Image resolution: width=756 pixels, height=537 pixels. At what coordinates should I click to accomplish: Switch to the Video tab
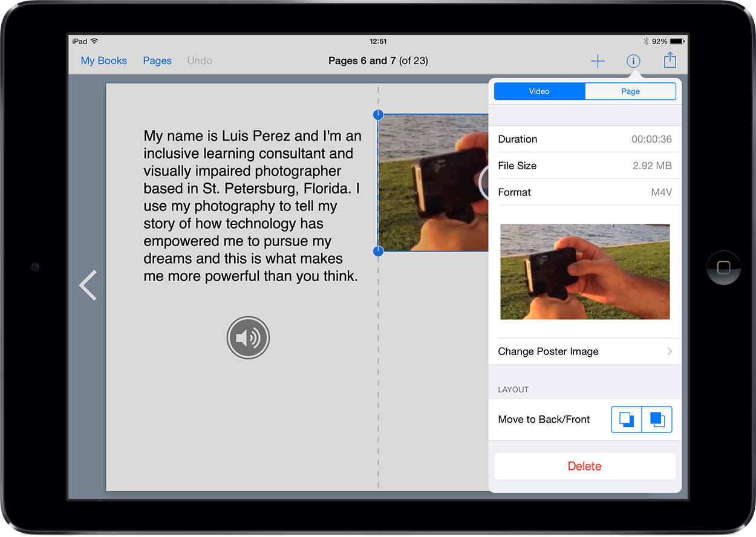[x=539, y=91]
